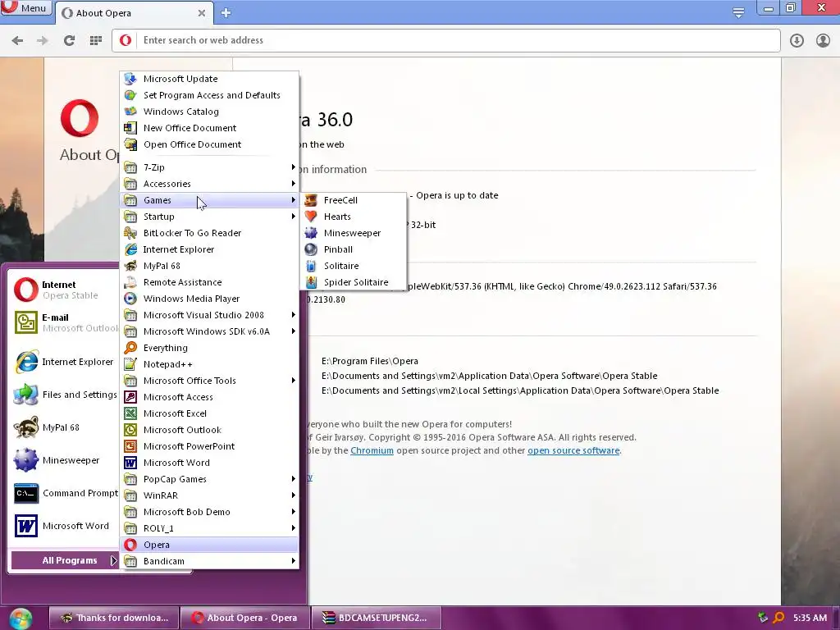Screen dimensions: 840x630
Task: Follow the Chromium link
Action: (x=372, y=450)
